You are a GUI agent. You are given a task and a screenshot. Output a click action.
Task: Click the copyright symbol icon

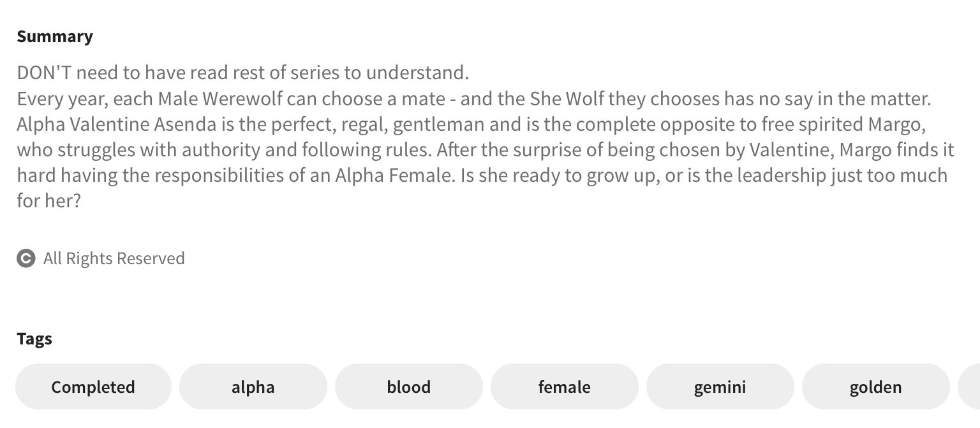point(26,258)
